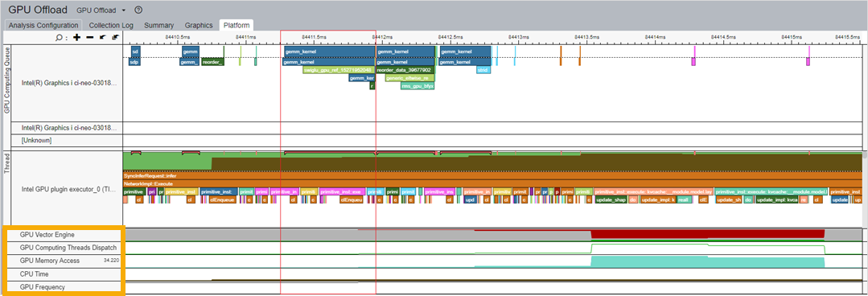The height and width of the screenshot is (296, 868).
Task: Switch to the Analysis Configuration tab
Action: click(43, 25)
